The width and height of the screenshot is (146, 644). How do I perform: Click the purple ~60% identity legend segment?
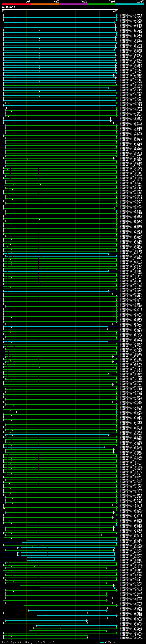coord(73,4)
